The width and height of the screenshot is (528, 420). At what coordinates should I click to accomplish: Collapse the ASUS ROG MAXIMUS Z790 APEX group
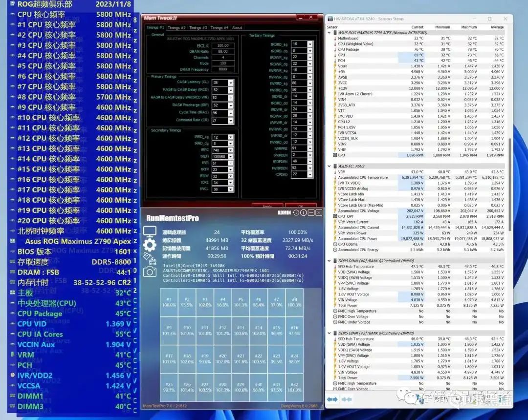pyautogui.click(x=329, y=33)
